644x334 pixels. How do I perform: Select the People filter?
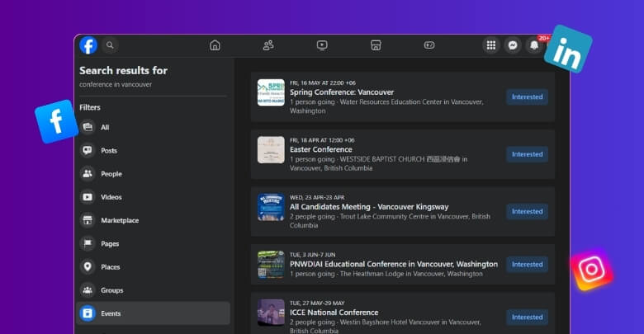[153, 173]
